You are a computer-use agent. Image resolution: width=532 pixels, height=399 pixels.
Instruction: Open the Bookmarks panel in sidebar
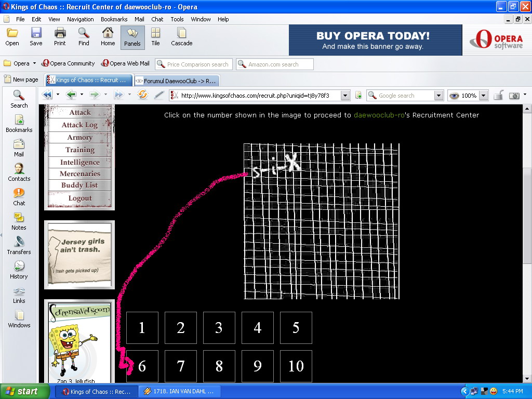[x=19, y=124]
